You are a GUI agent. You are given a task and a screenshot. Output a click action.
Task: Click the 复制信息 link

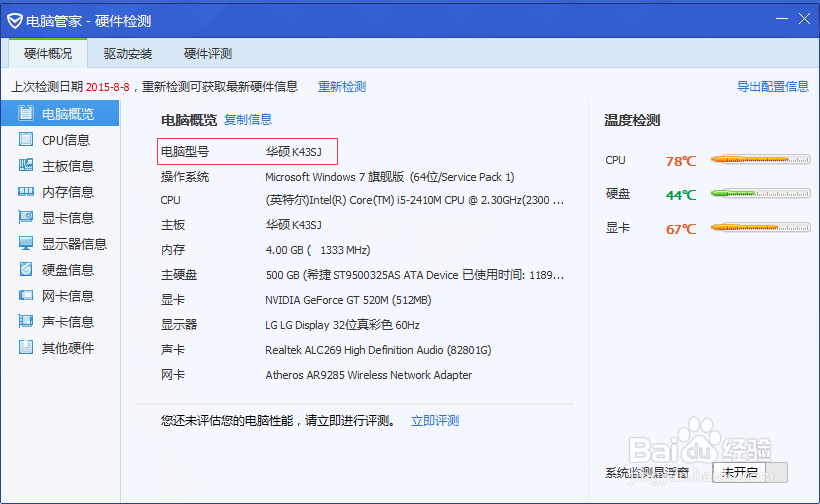tap(248, 120)
